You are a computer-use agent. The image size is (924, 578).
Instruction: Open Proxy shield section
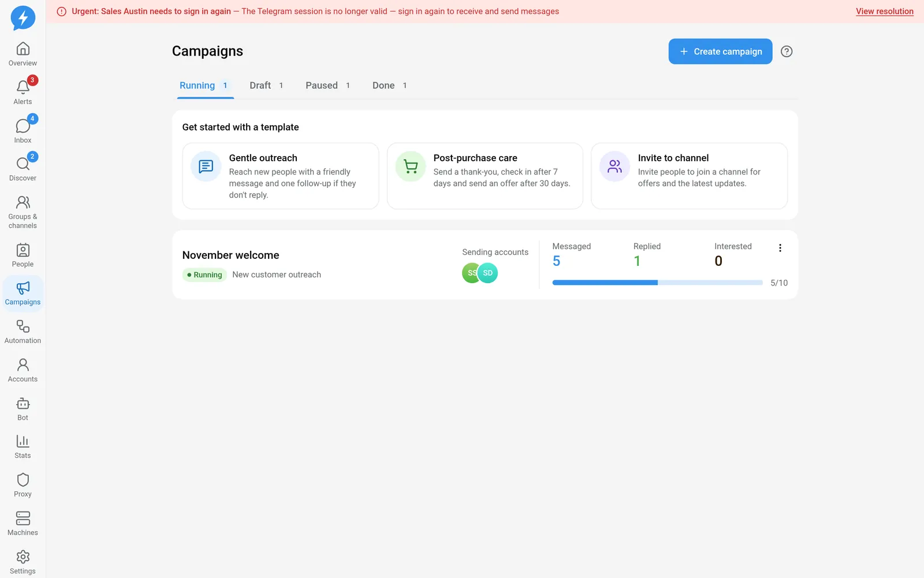pos(23,486)
